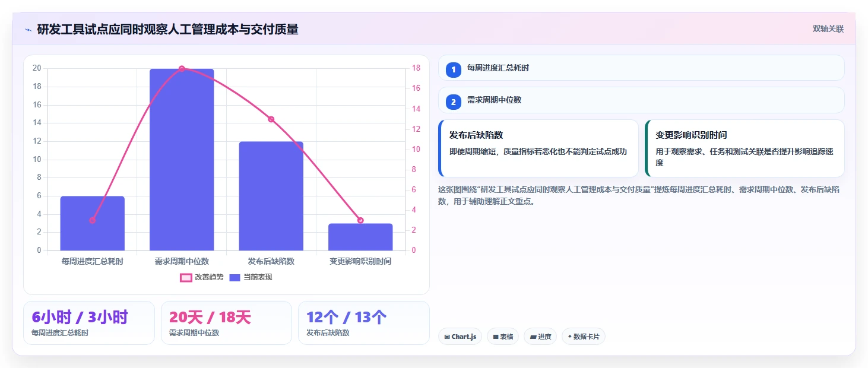Toggle 当前表现 legend swatch
The image size is (868, 368).
click(235, 277)
